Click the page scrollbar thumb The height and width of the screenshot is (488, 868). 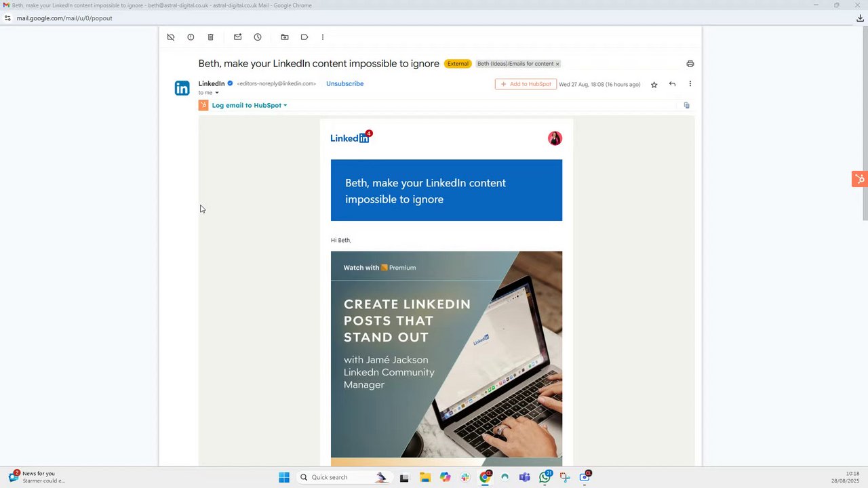(865, 123)
